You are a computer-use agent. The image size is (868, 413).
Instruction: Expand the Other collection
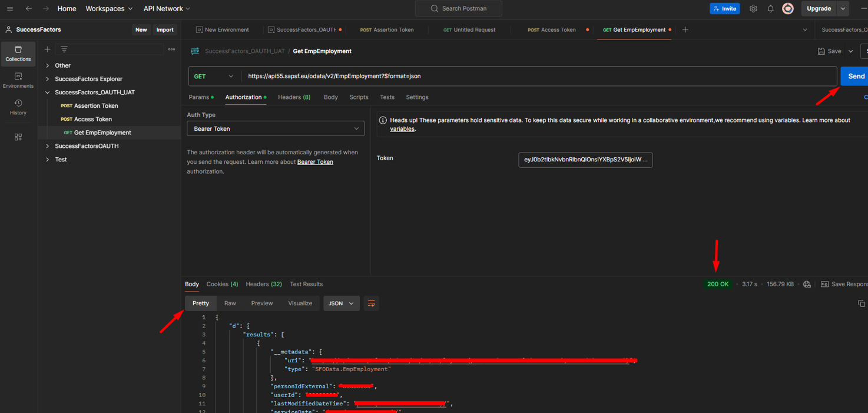pos(48,65)
